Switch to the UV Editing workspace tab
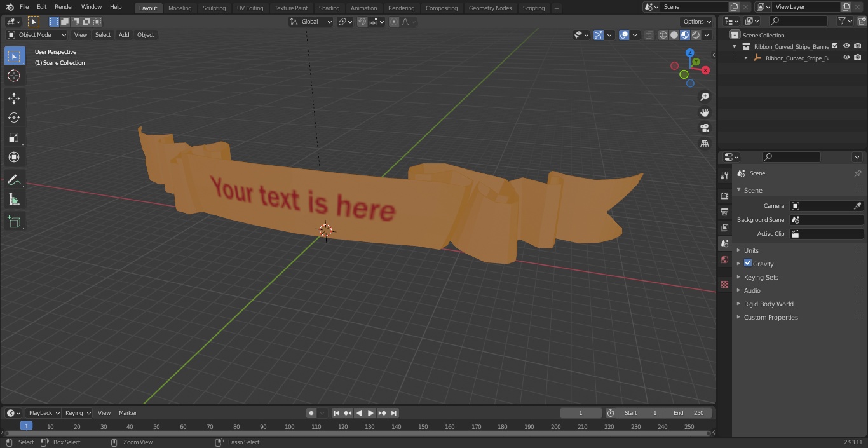The width and height of the screenshot is (868, 448). tap(250, 8)
